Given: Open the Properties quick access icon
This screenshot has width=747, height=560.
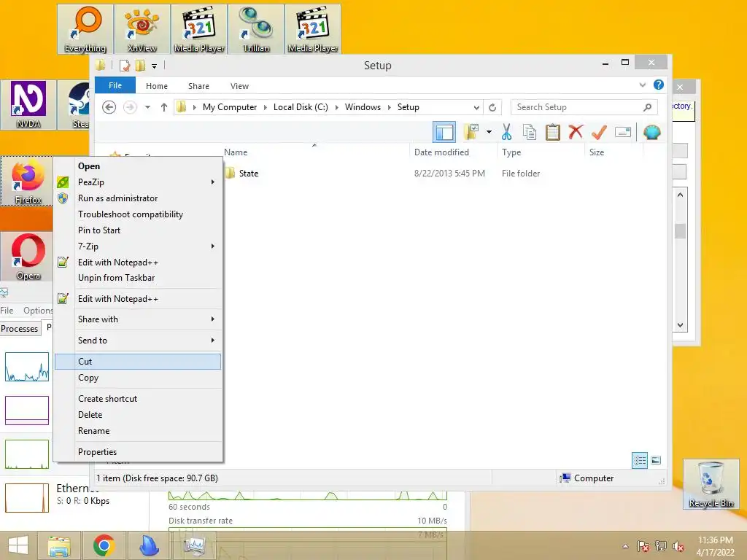Looking at the screenshot, I should point(125,65).
